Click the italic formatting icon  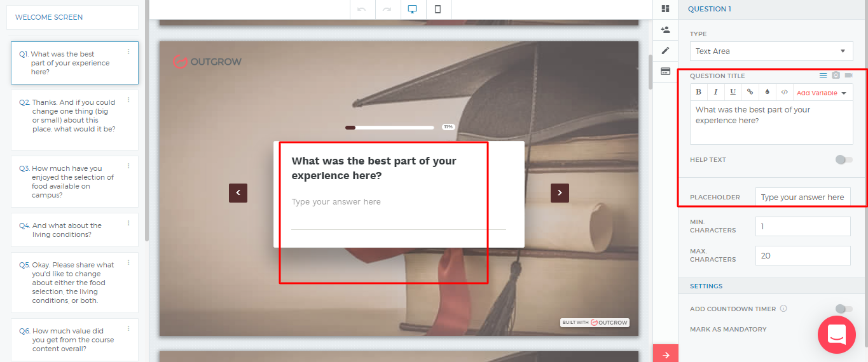[716, 92]
